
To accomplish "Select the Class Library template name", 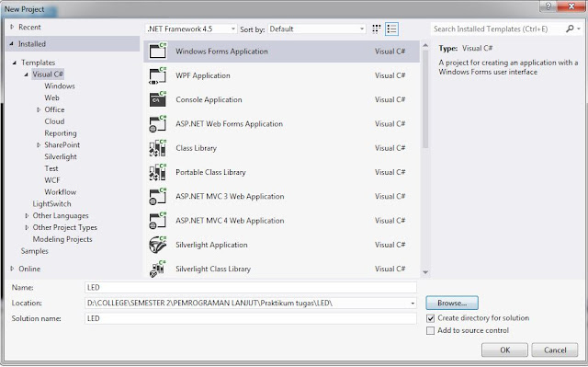I will pos(196,148).
